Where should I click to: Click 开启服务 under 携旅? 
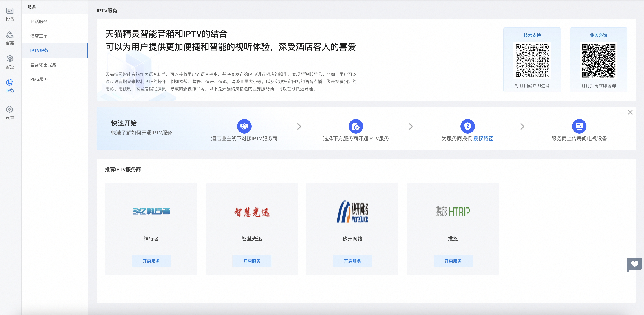click(453, 261)
